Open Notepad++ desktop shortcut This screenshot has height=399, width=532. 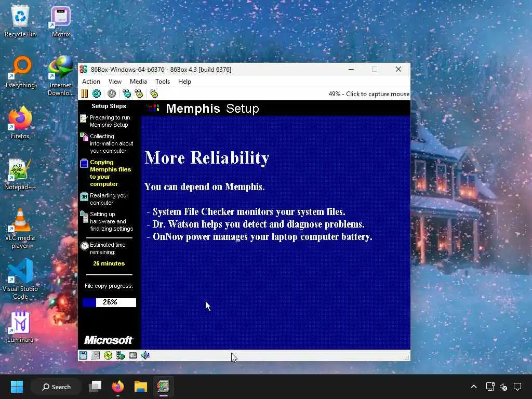pyautogui.click(x=20, y=174)
